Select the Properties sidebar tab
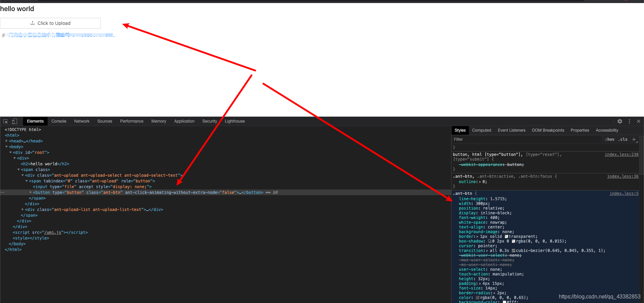The height and width of the screenshot is (303, 644). (x=580, y=130)
